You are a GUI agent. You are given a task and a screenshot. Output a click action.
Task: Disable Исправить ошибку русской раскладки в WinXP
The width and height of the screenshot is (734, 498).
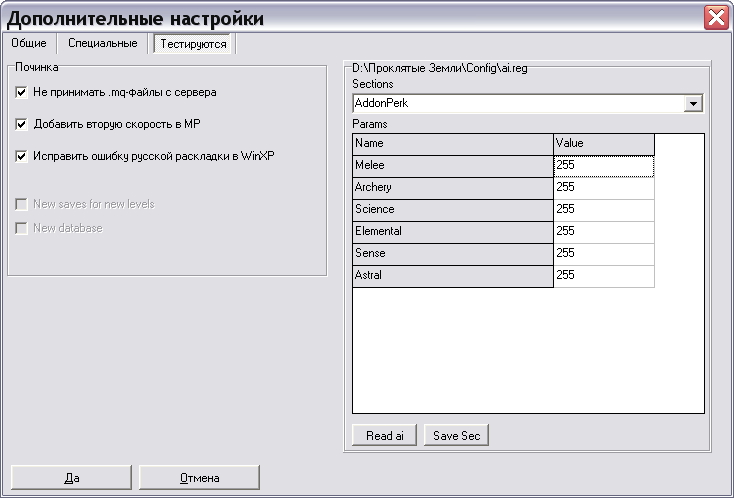point(22,156)
